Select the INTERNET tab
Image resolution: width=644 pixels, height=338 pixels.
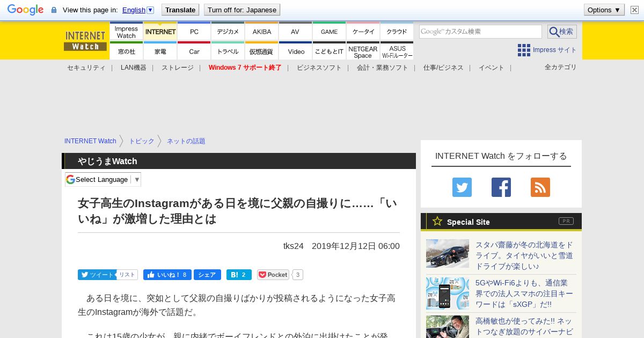(x=160, y=32)
